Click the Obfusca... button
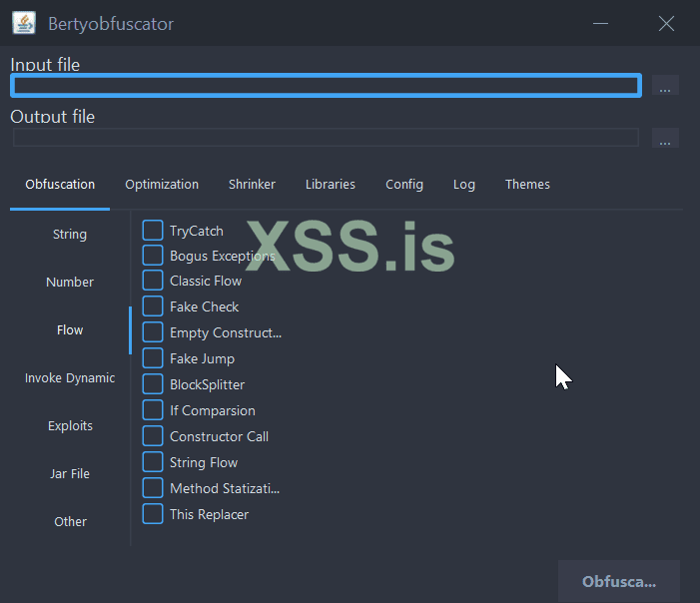700x603 pixels. tap(619, 582)
